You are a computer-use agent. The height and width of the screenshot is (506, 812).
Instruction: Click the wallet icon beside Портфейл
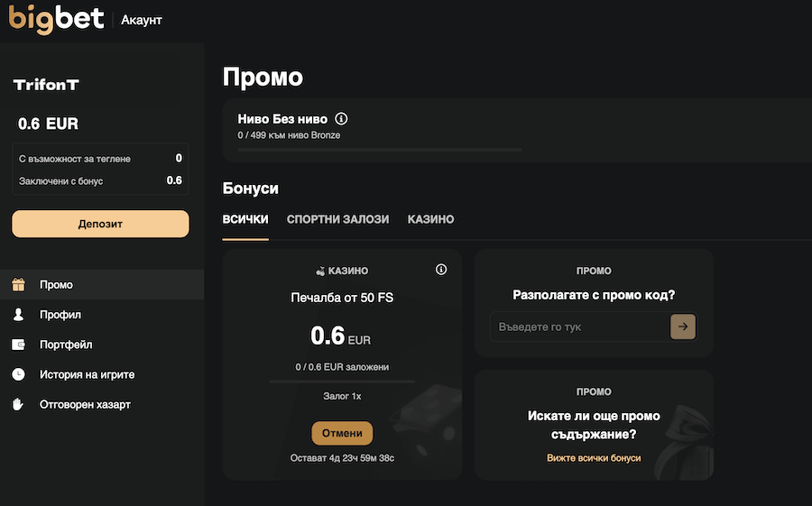click(19, 345)
